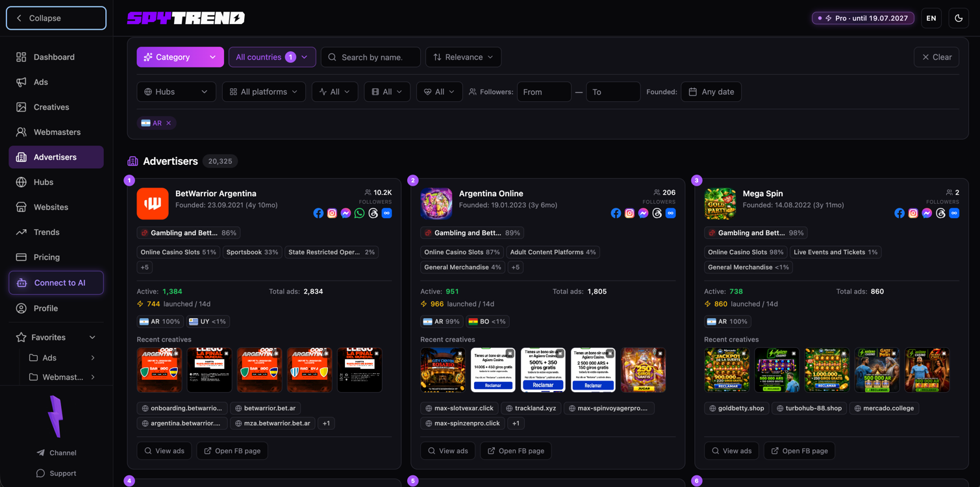Open Webmasters in the sidebar
The image size is (980, 487).
(x=56, y=132)
